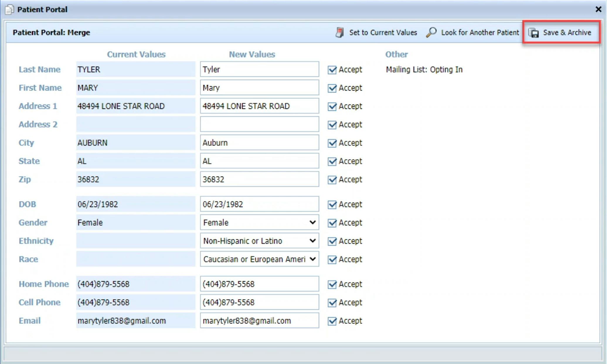
Task: Open the Gender dropdown
Action: pos(312,223)
